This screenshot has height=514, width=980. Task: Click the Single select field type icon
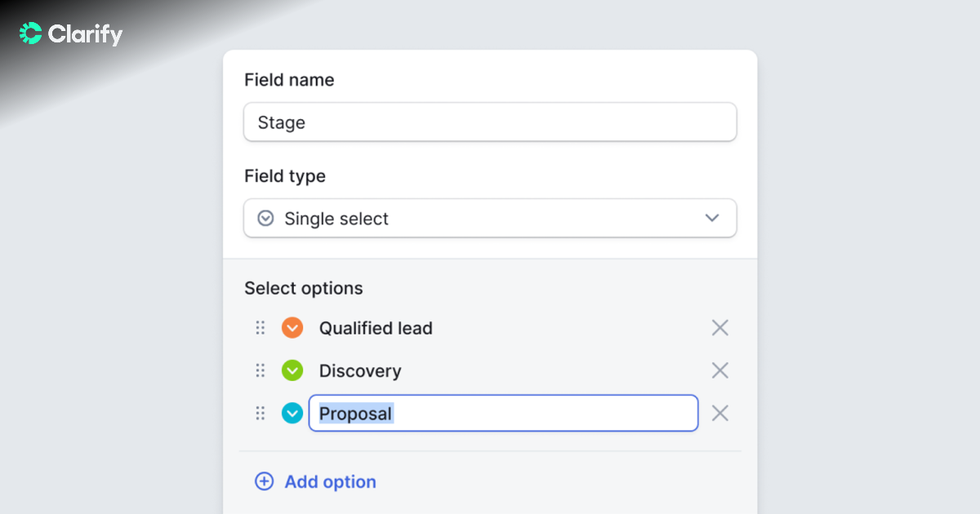pyautogui.click(x=265, y=218)
